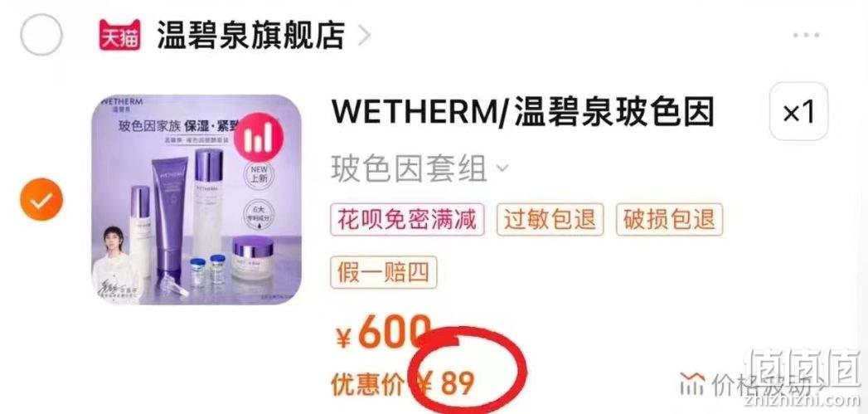Open the WETHERM/温碧泉玻色因 product title
Image resolution: width=868 pixels, height=414 pixels.
pyautogui.click(x=522, y=113)
